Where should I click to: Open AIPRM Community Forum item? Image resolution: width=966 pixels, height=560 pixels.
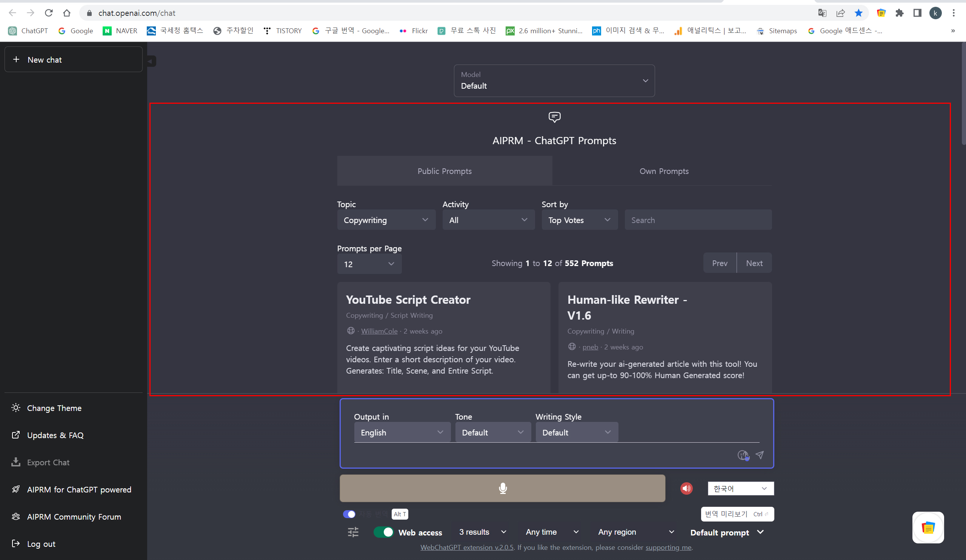[74, 517]
